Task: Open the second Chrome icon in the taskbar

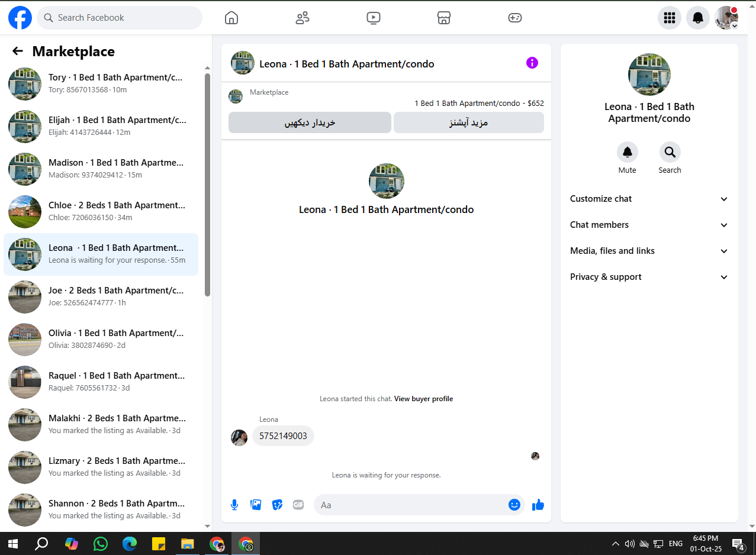Action: [x=246, y=544]
